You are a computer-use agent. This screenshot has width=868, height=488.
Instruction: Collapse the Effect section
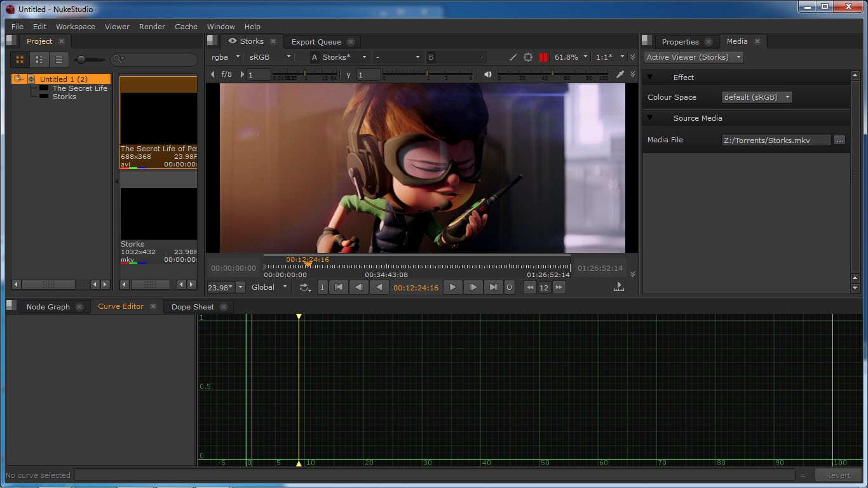coord(649,77)
